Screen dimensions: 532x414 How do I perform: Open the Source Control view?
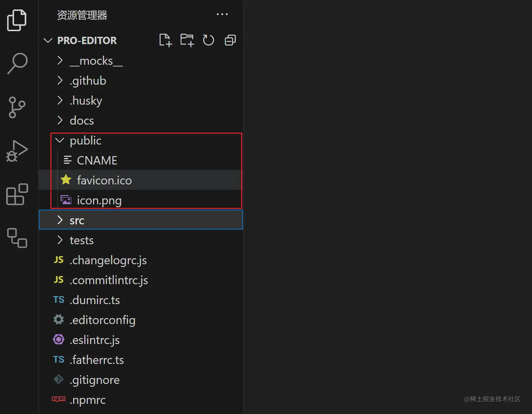coord(17,107)
